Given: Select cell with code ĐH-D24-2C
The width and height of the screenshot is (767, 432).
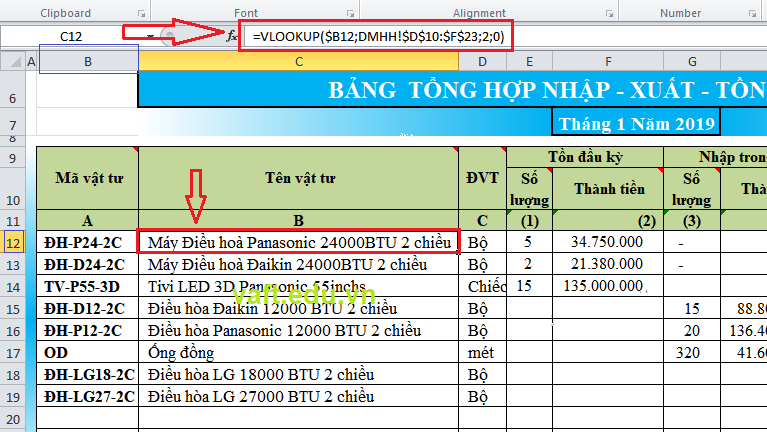Looking at the screenshot, I should (88, 265).
